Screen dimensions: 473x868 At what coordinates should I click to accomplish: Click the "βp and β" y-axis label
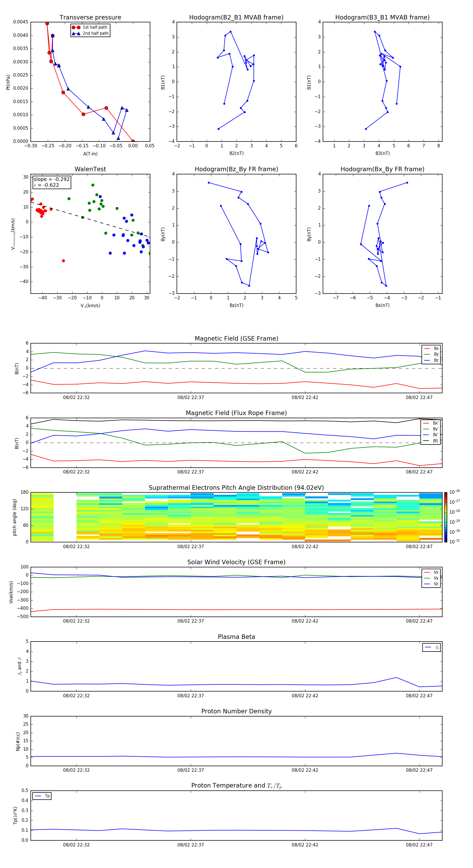click(x=19, y=666)
